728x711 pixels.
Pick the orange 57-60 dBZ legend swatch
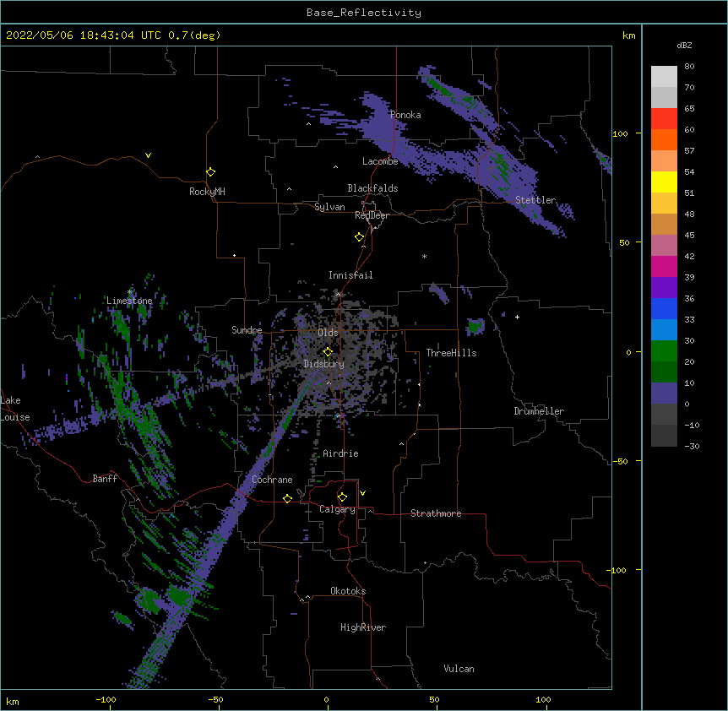(664, 139)
